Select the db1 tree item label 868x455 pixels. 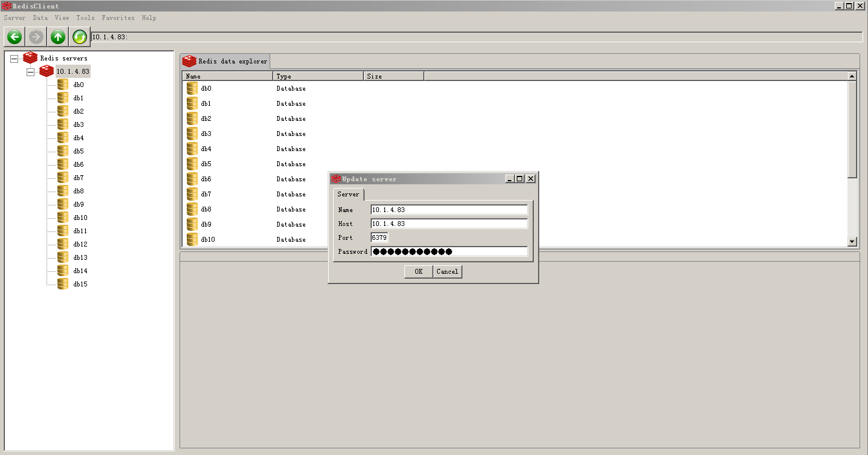(79, 98)
